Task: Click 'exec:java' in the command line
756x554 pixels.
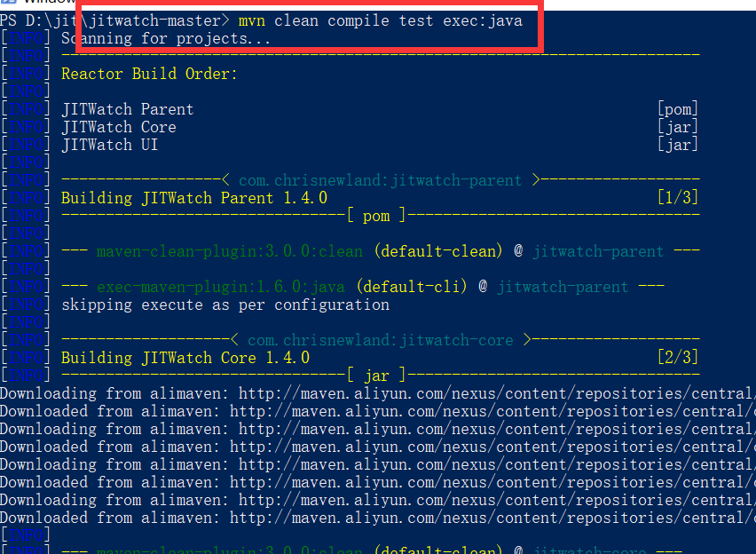Action: click(x=483, y=20)
